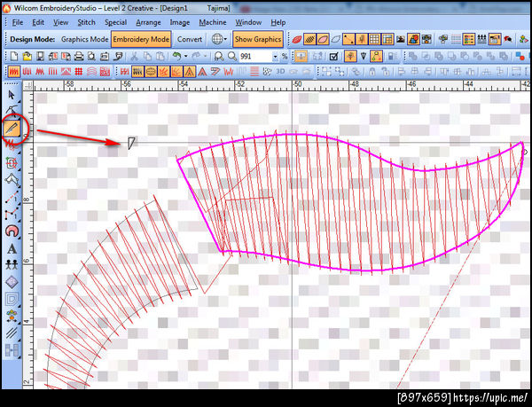Toggle the show connectors icon
Screen dimensions: 532x407
tap(348, 39)
